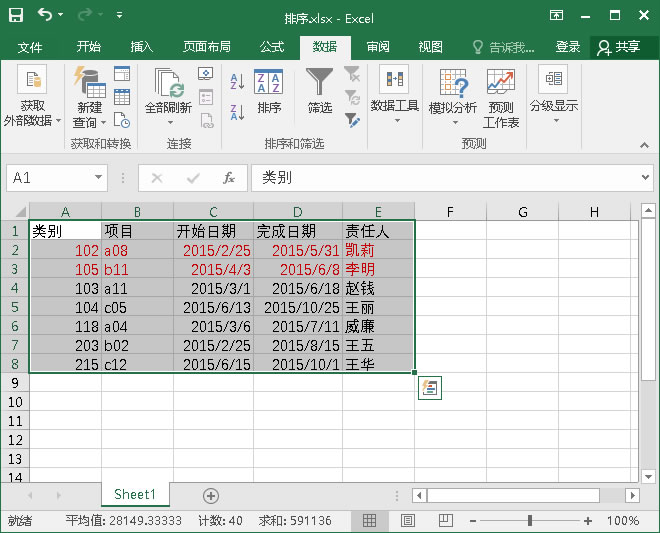Click the zoom slider handle

(530, 521)
